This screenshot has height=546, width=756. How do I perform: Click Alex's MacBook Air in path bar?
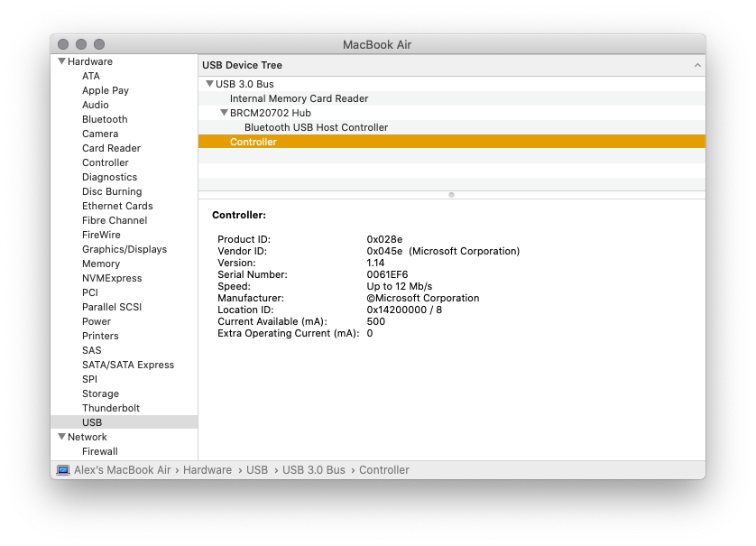point(123,470)
